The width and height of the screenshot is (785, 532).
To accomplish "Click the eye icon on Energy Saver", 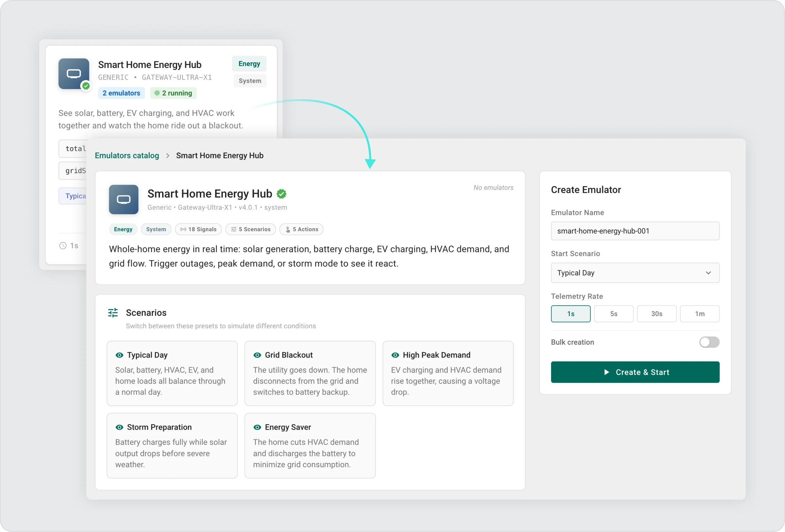I will 257,427.
